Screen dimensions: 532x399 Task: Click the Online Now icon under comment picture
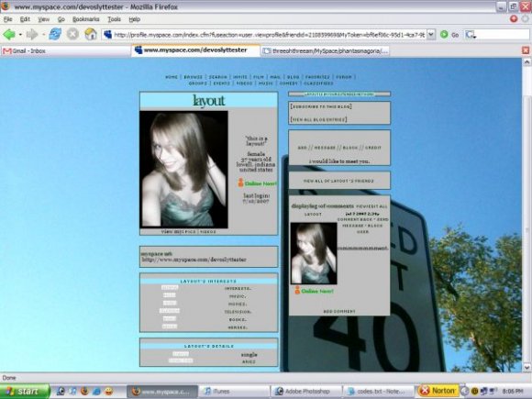[x=297, y=291]
